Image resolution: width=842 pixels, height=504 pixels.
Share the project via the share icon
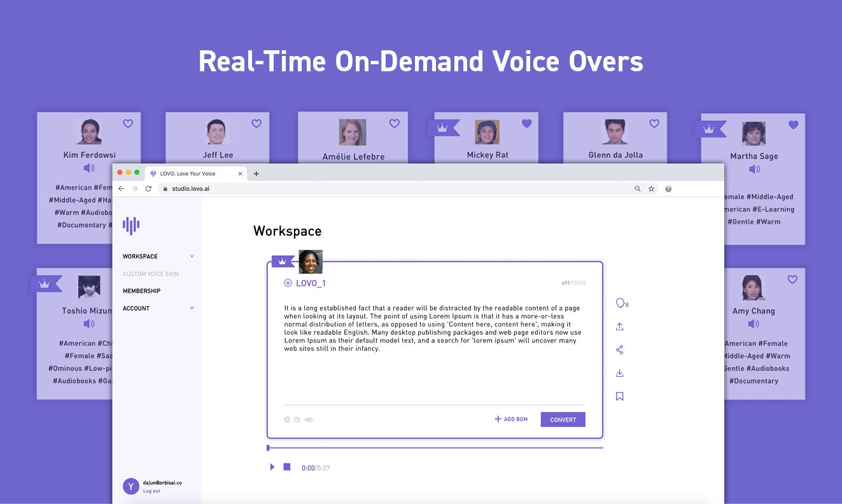point(621,349)
